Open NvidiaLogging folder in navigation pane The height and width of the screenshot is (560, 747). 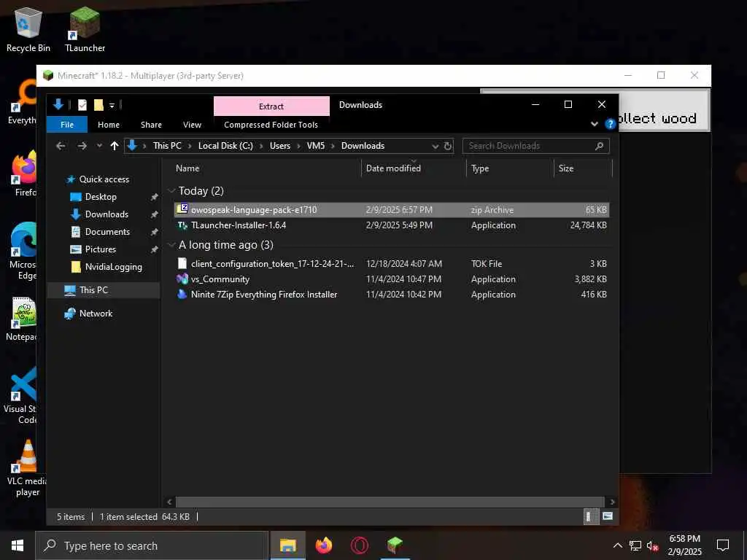113,267
